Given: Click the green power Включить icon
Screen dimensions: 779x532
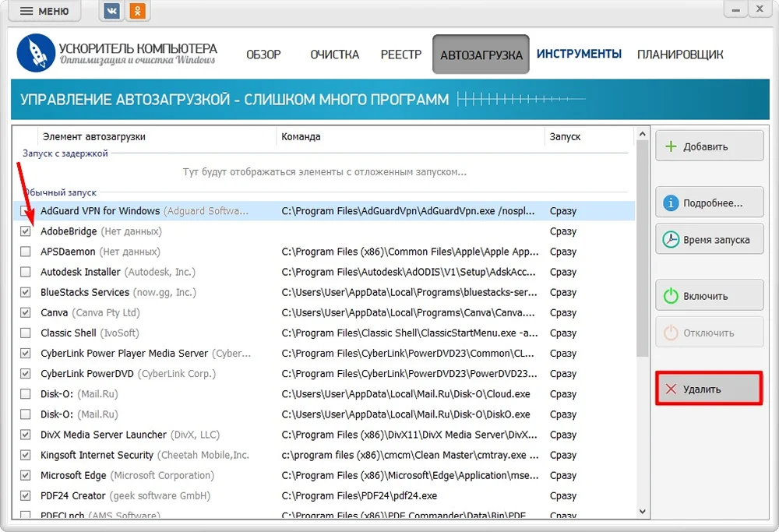Looking at the screenshot, I should tap(671, 296).
